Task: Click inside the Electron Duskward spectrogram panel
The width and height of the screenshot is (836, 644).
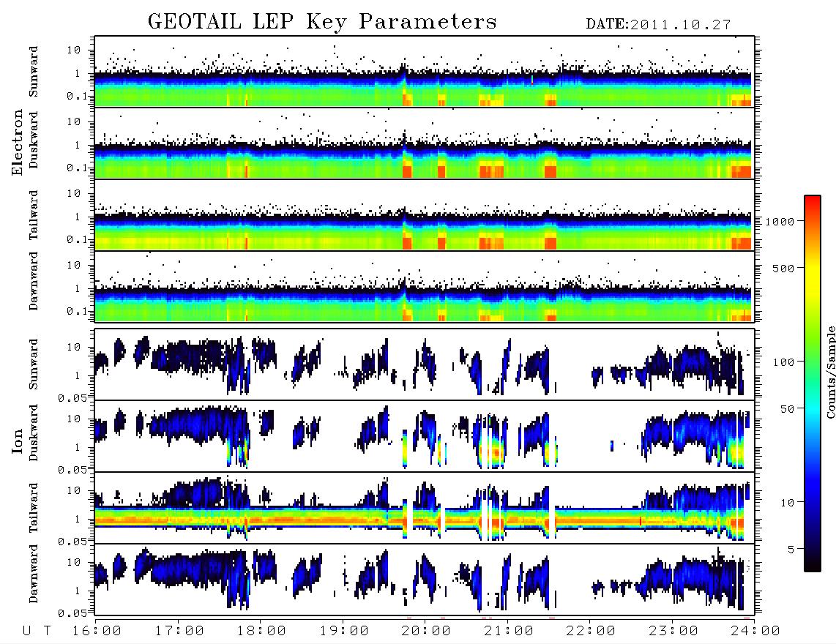Action: point(425,143)
